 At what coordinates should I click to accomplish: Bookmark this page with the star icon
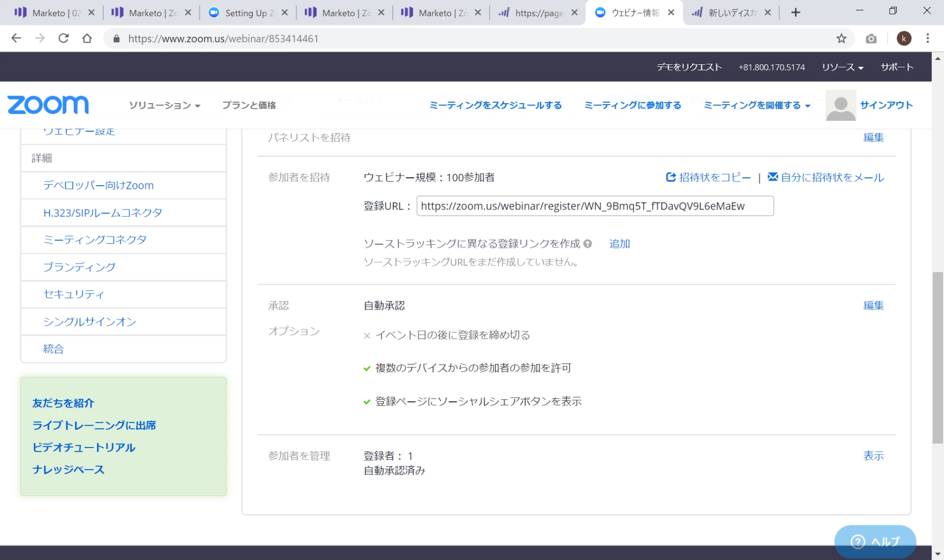[841, 38]
